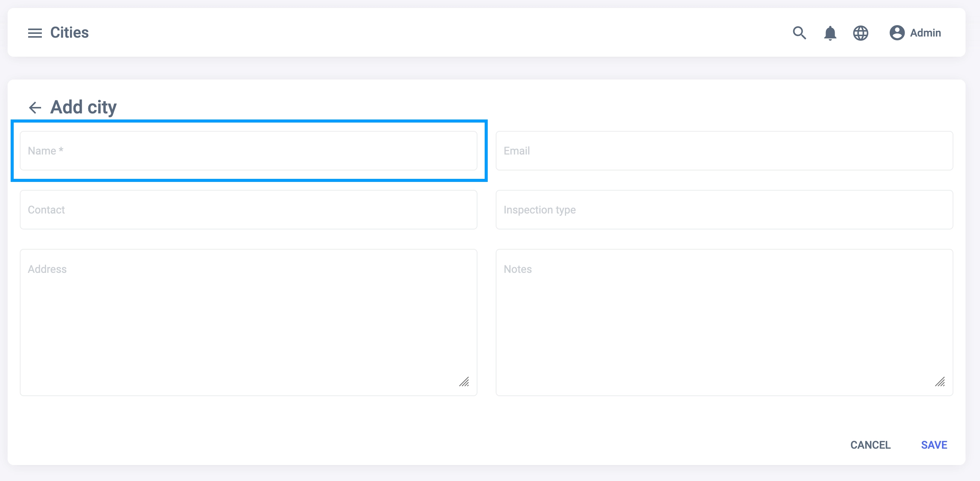This screenshot has width=980, height=481.
Task: Click the Cities page title
Action: pyautogui.click(x=70, y=33)
